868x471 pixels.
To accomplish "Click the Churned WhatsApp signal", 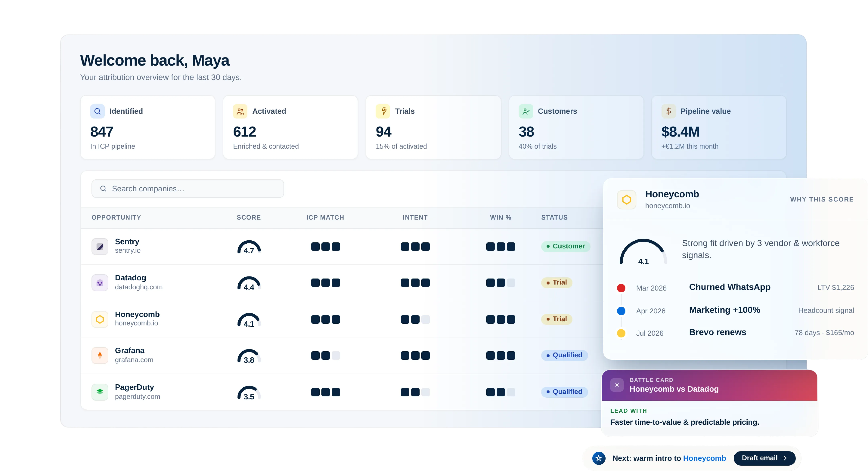I will tap(730, 287).
